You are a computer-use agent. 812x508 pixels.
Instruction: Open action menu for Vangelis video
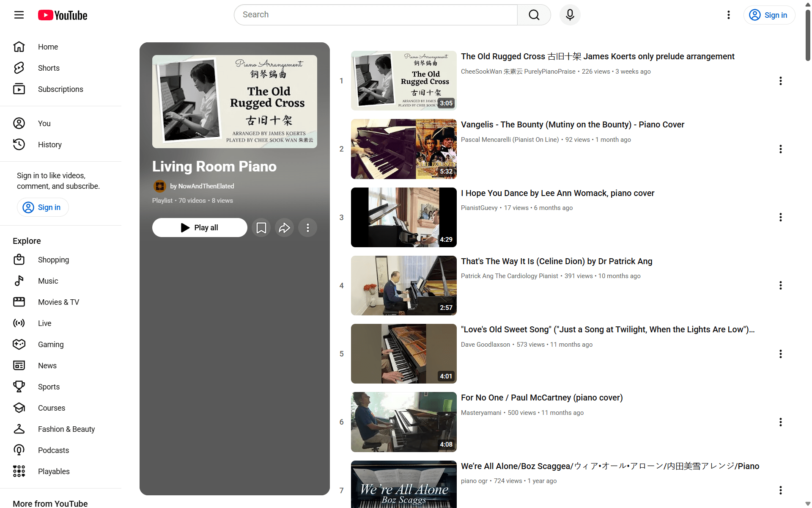click(x=780, y=149)
